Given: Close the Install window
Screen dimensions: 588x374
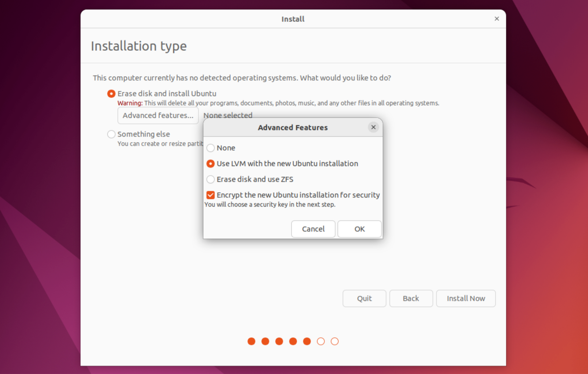Looking at the screenshot, I should pyautogui.click(x=497, y=19).
